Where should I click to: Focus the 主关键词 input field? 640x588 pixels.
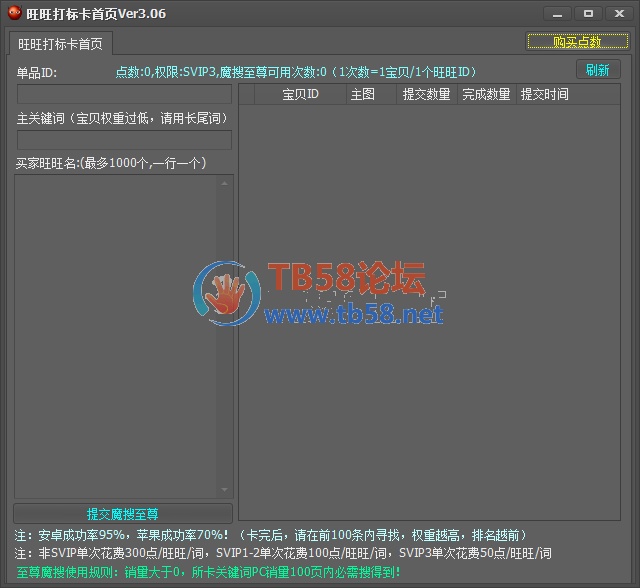[124, 140]
